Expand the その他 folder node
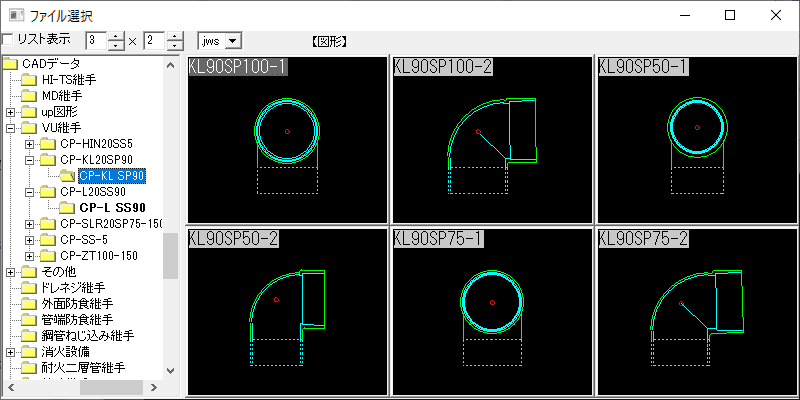Viewport: 800px width, 400px height. point(10,271)
